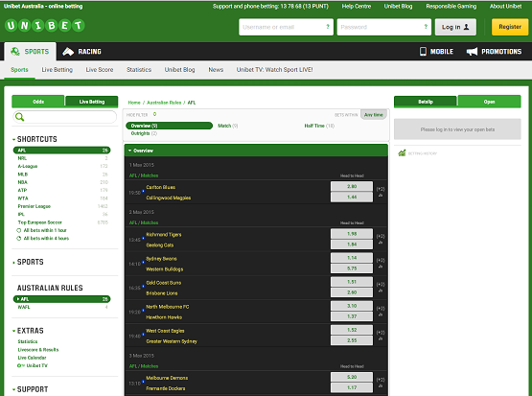Click the Unibet TV icon in Extras
Viewport: 532px width, 396px height.
coord(21,365)
